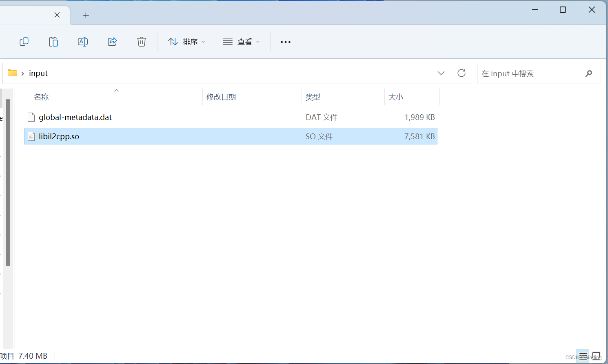Click the Share icon in toolbar
The image size is (608, 364).
112,42
